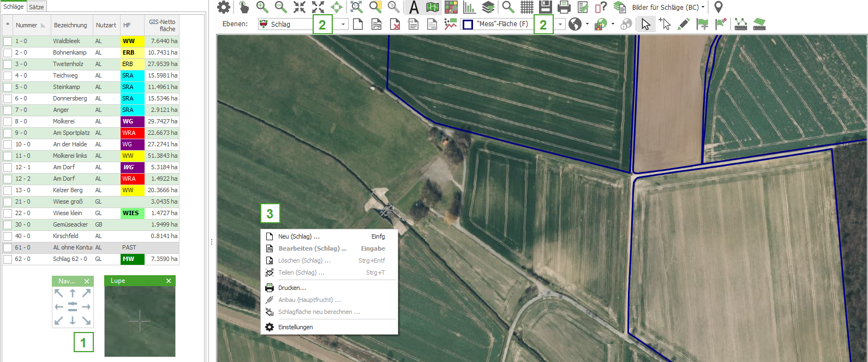Switch to the Sätze tab

click(37, 7)
